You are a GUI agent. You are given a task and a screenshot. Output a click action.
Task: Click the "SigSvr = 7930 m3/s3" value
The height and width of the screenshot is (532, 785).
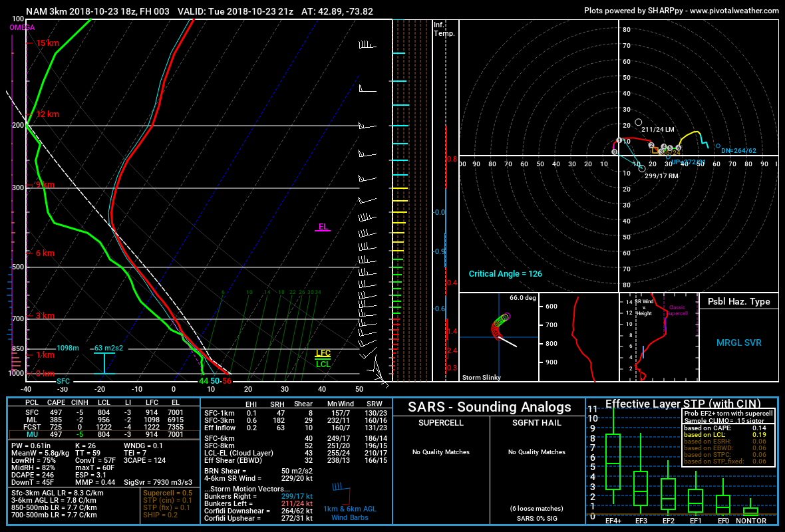(158, 482)
